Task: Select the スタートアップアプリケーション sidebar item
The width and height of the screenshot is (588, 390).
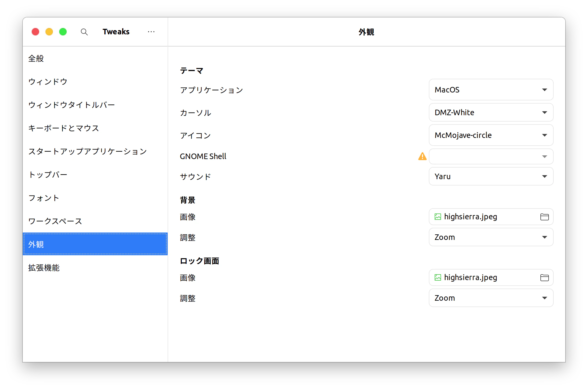Action: [x=95, y=151]
